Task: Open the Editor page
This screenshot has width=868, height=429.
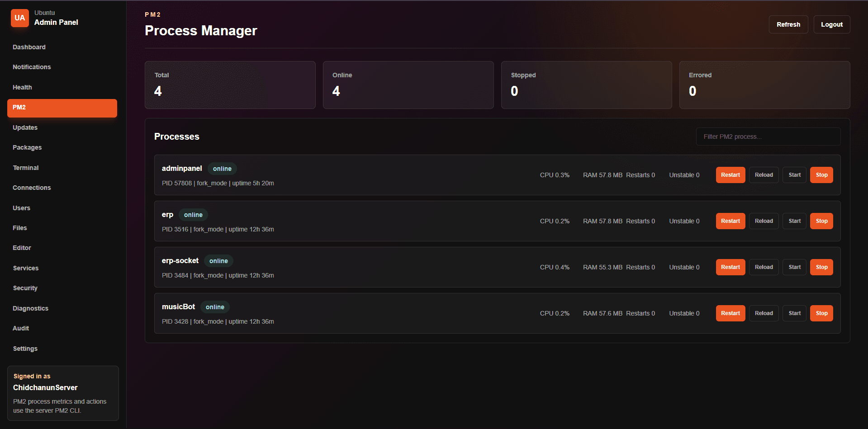Action: click(22, 248)
